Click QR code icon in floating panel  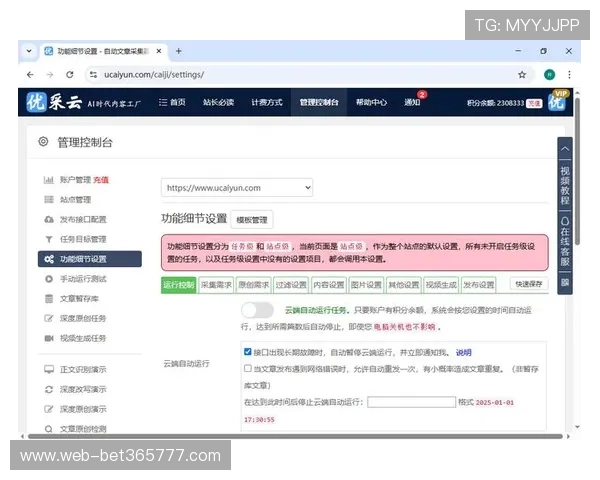point(565,283)
